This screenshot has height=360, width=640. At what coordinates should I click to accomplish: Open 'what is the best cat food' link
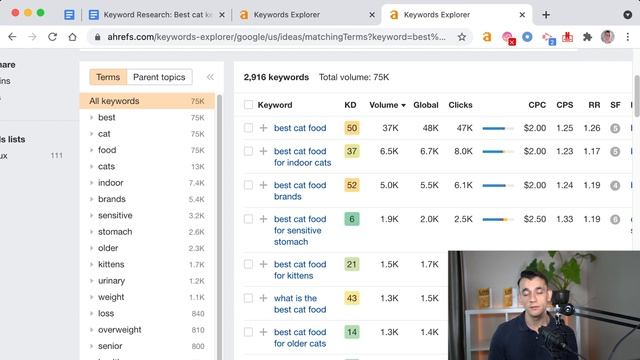(x=300, y=304)
